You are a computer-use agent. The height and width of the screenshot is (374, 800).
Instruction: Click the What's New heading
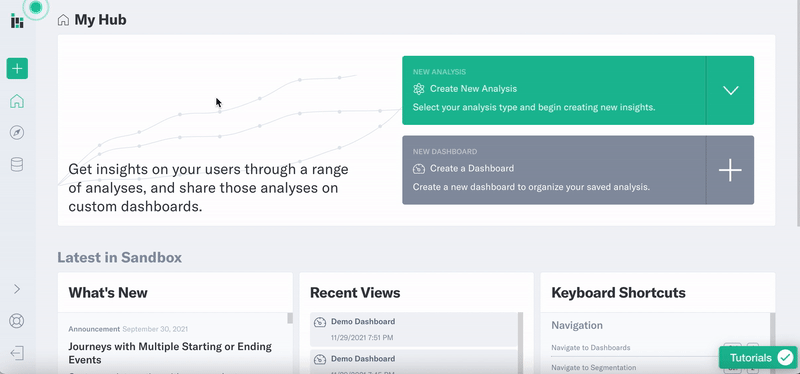[108, 293]
